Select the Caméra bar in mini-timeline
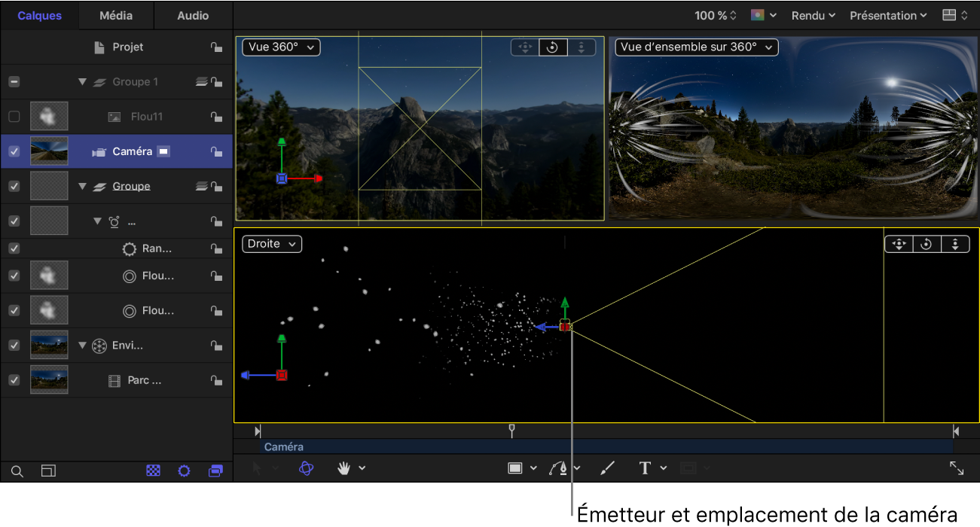 (606, 447)
